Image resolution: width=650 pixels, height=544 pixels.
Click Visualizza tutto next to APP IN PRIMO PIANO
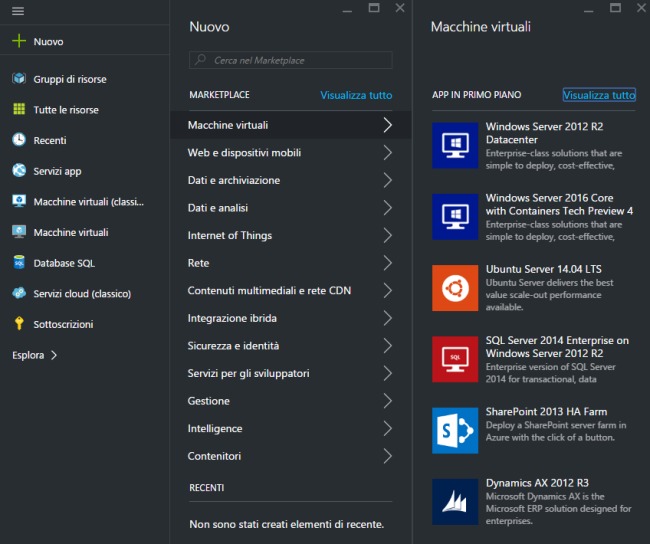pyautogui.click(x=599, y=95)
